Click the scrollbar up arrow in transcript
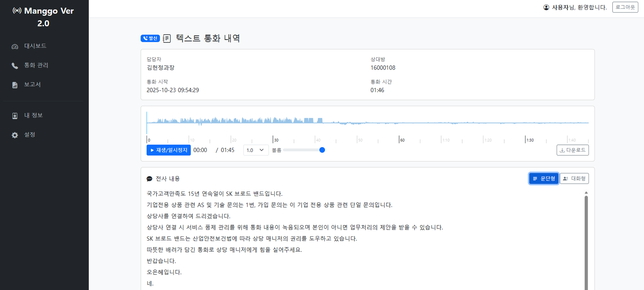 point(586,193)
